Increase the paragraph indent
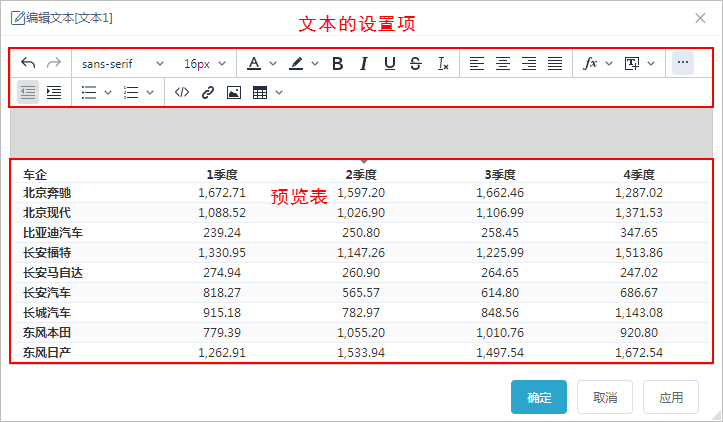 pos(54,92)
